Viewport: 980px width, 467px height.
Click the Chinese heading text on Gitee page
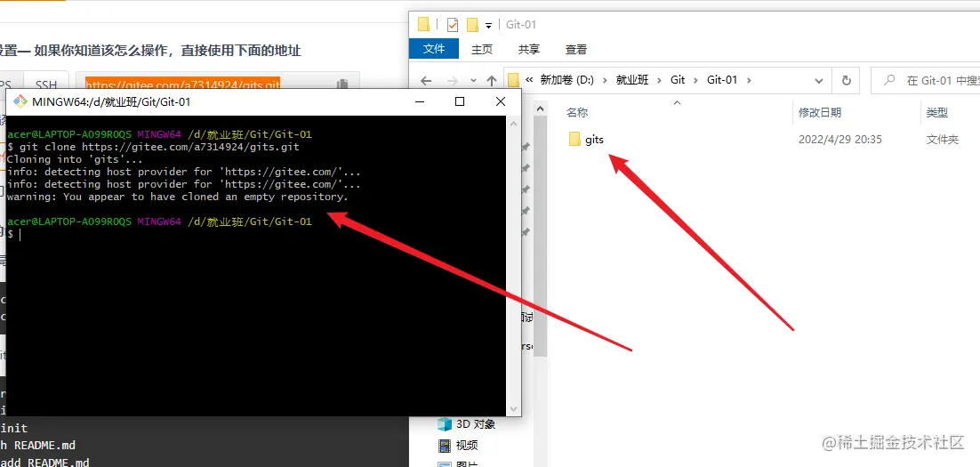coord(150,50)
